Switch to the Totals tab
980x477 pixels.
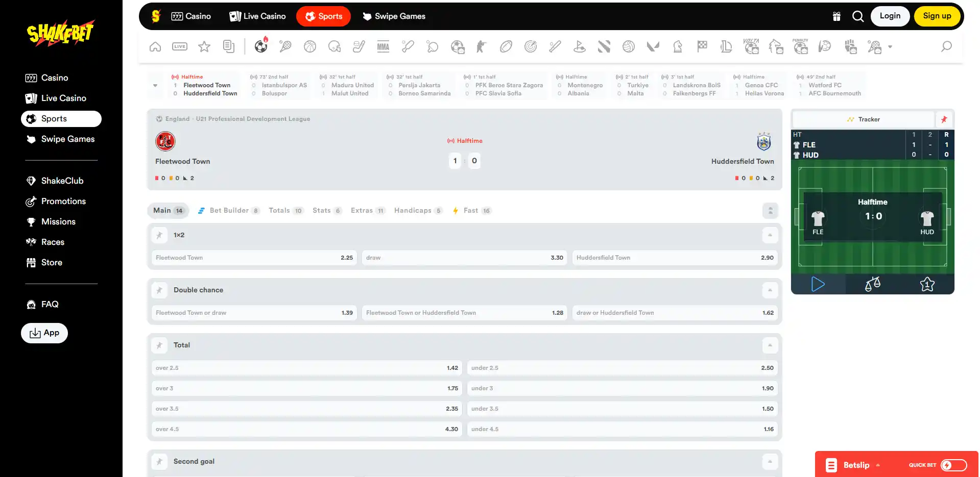pos(286,211)
